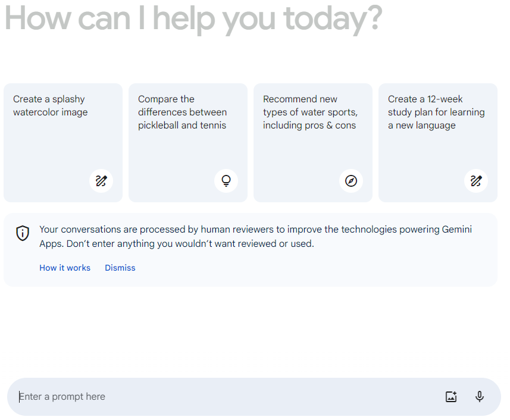The width and height of the screenshot is (510, 420).
Task: Open the image upload icon in the prompt bar
Action: [451, 396]
